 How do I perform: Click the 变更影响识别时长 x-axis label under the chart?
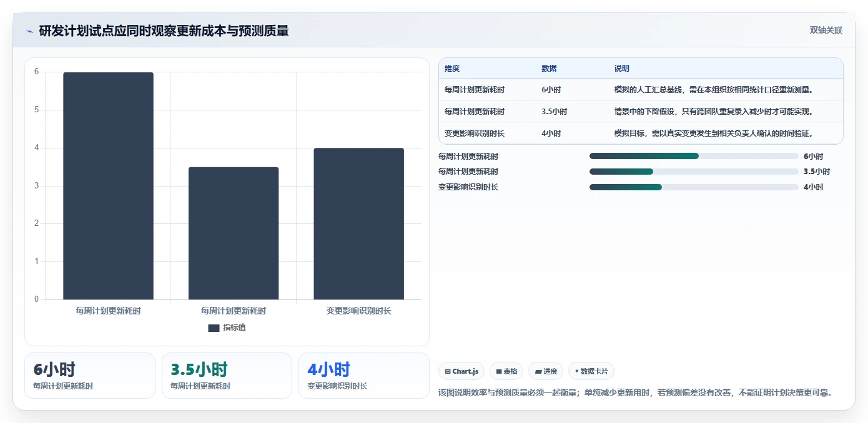coord(359,311)
